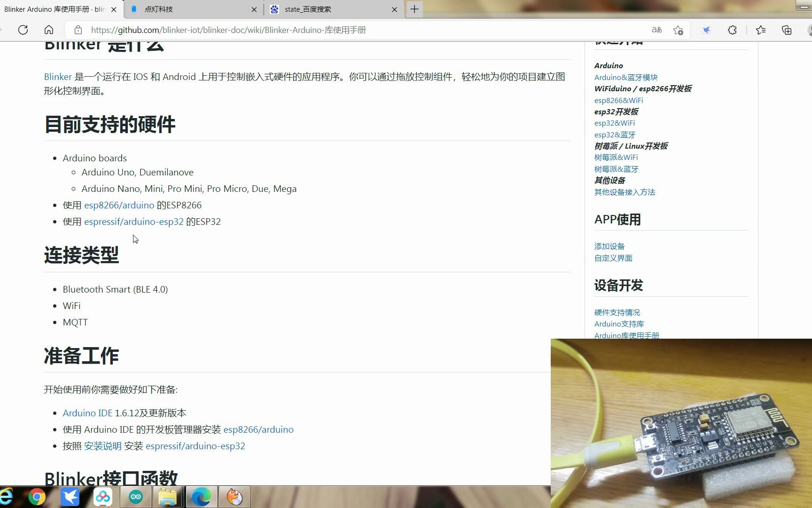This screenshot has height=508, width=812.
Task: Open the blue bird extension icon
Action: pos(706,30)
